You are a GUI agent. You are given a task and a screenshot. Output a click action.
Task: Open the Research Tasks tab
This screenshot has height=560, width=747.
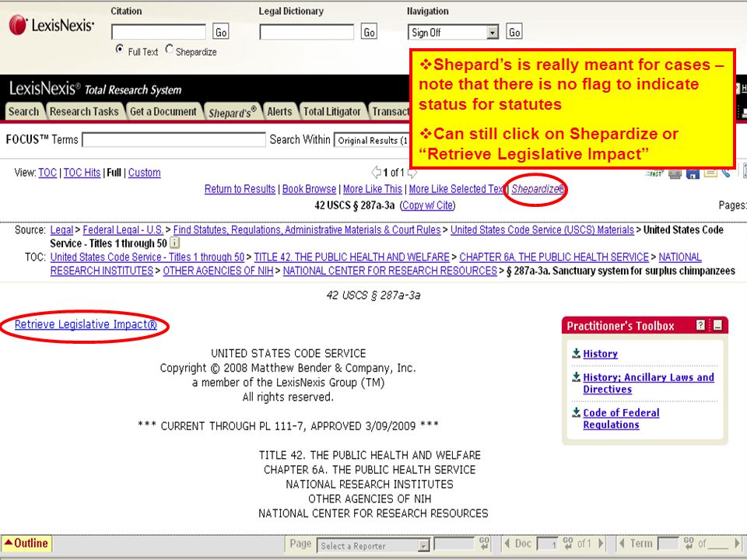coord(84,111)
